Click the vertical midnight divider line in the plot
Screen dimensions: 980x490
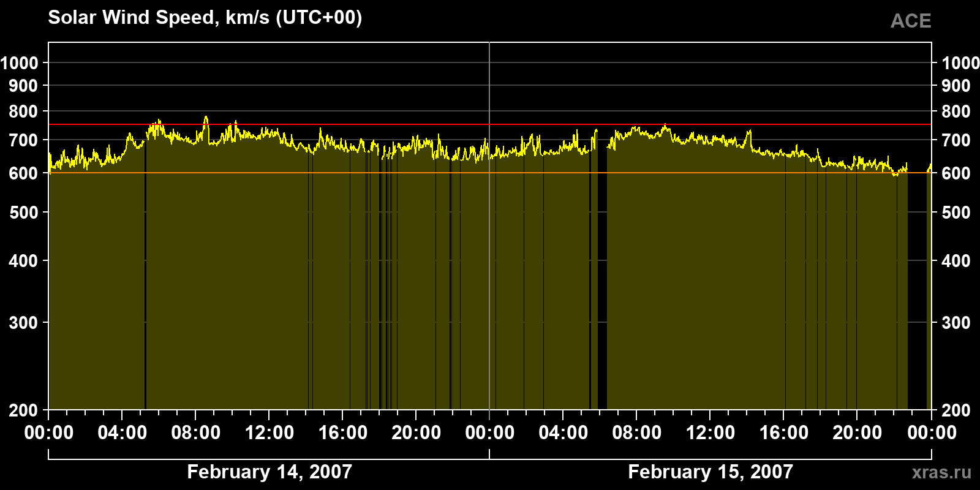489,225
